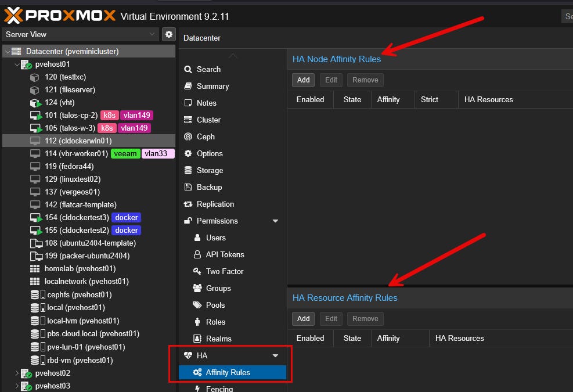The width and height of the screenshot is (573, 392).
Task: Open the Server View gear settings
Action: (x=169, y=34)
